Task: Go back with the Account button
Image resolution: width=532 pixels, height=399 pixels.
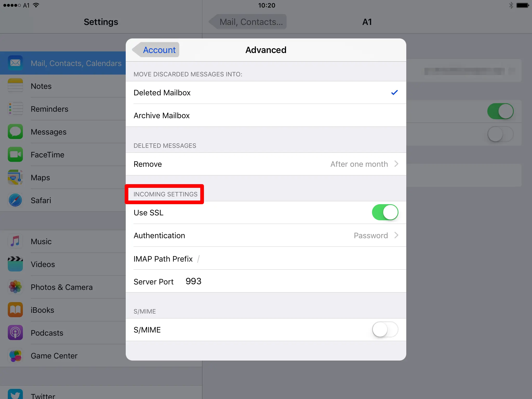Action: tap(156, 50)
